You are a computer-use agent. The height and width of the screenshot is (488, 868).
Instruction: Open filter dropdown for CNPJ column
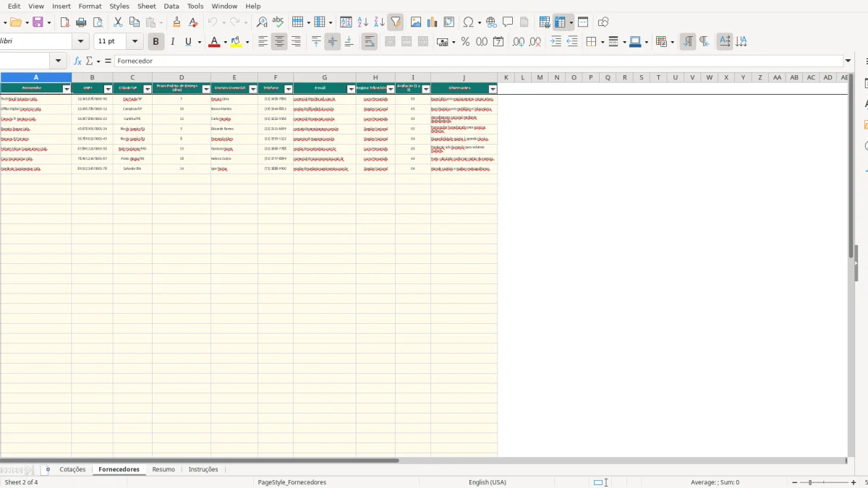pos(108,89)
